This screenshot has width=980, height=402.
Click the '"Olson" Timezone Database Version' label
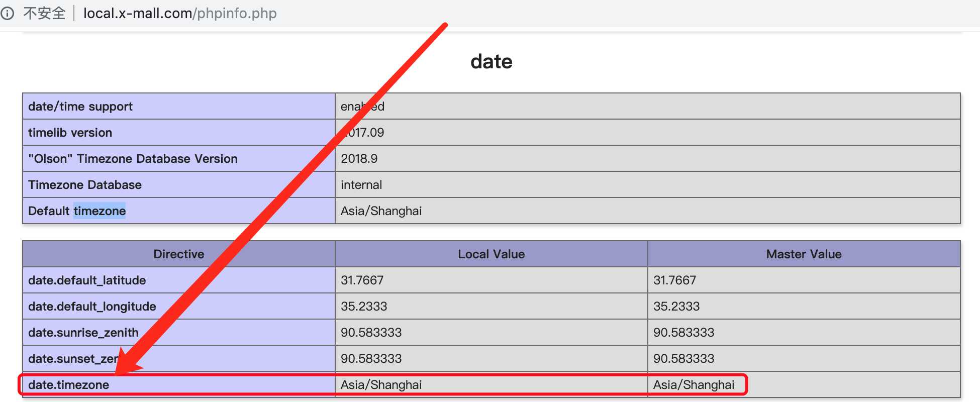tap(133, 159)
